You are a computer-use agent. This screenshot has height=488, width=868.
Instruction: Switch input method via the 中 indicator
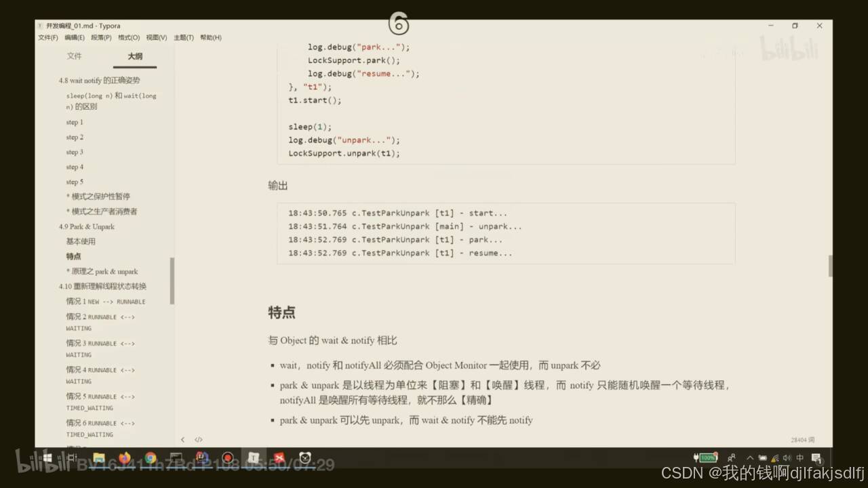[x=800, y=457]
